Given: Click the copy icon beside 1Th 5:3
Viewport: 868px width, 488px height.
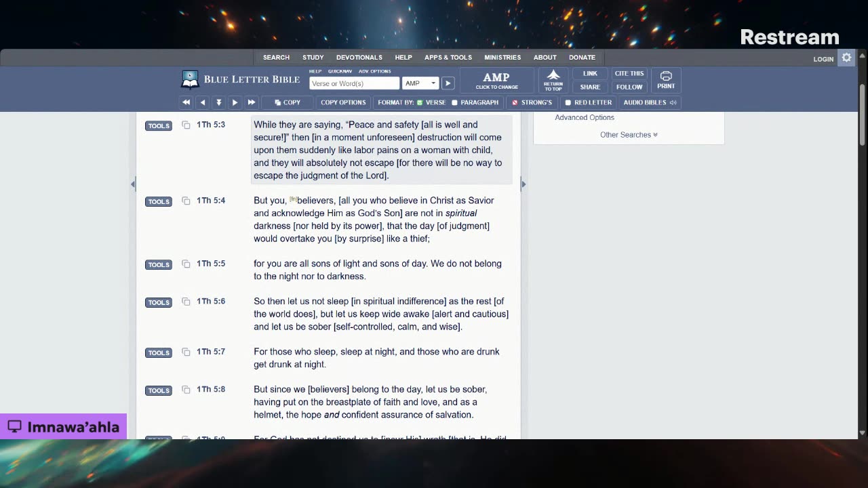Looking at the screenshot, I should coord(186,125).
